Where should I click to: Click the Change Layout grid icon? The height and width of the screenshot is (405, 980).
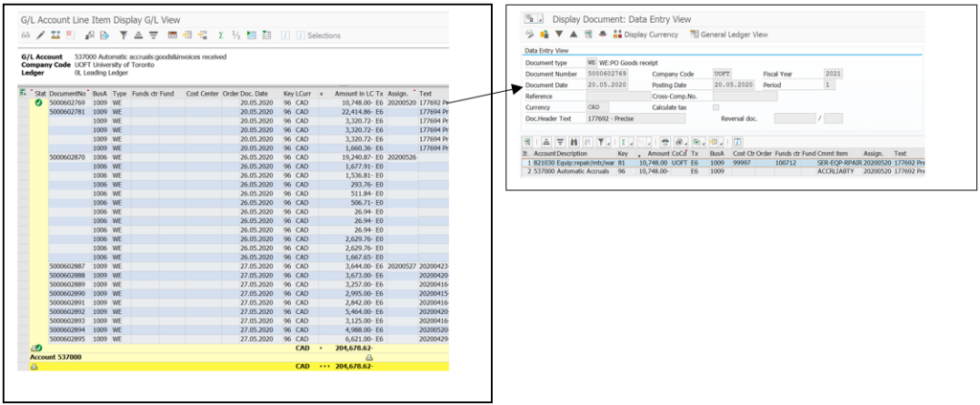click(172, 35)
